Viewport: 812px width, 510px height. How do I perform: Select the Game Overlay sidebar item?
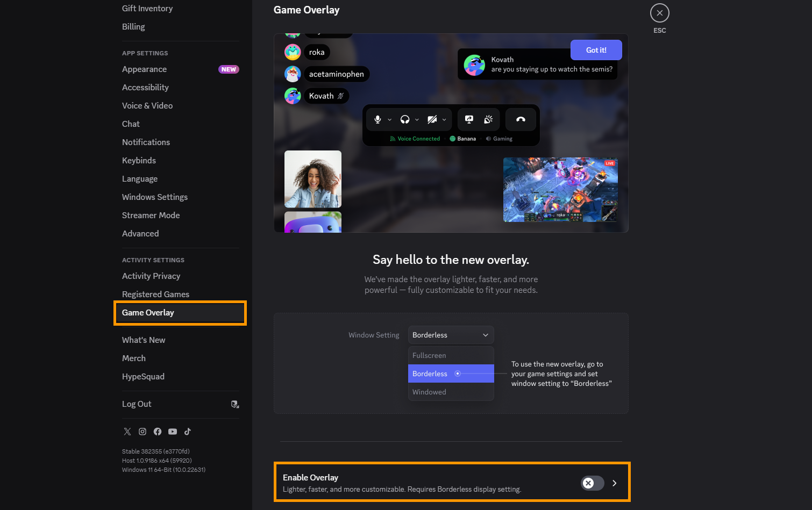pyautogui.click(x=180, y=313)
